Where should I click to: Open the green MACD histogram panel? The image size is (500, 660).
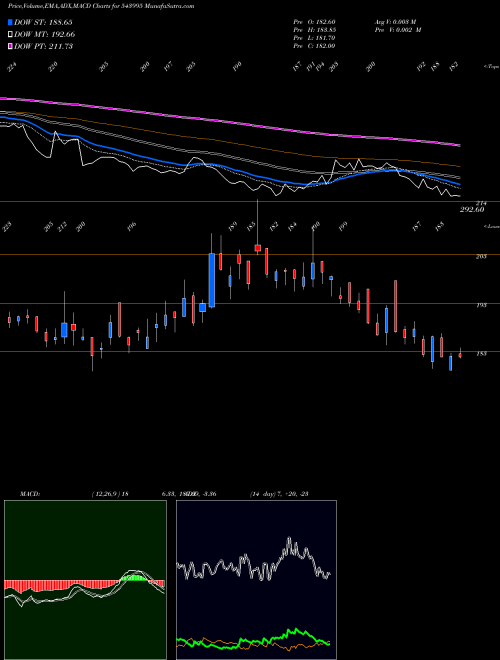pos(85,580)
